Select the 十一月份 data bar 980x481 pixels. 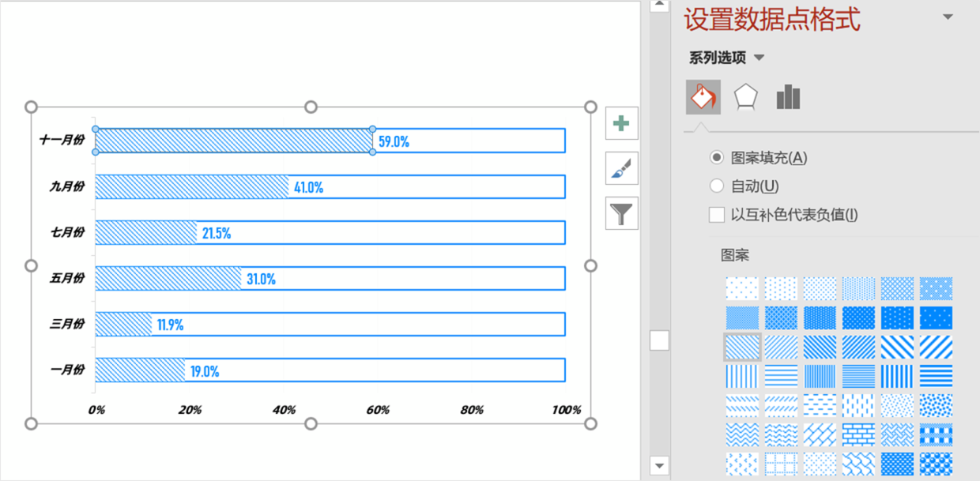pyautogui.click(x=234, y=141)
